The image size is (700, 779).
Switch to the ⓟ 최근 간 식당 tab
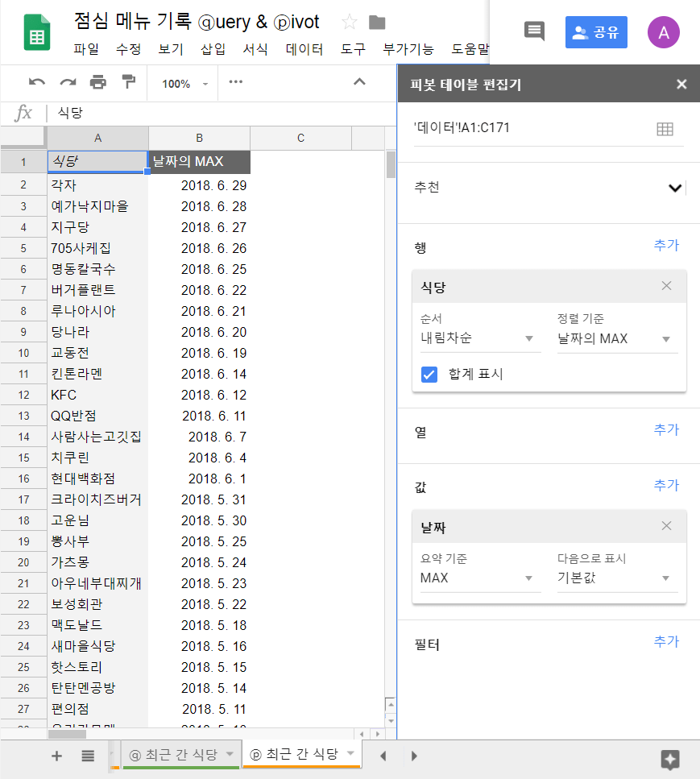point(297,756)
